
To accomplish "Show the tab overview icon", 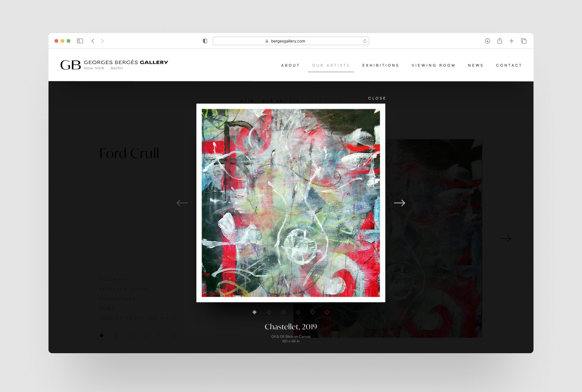I will coord(524,41).
